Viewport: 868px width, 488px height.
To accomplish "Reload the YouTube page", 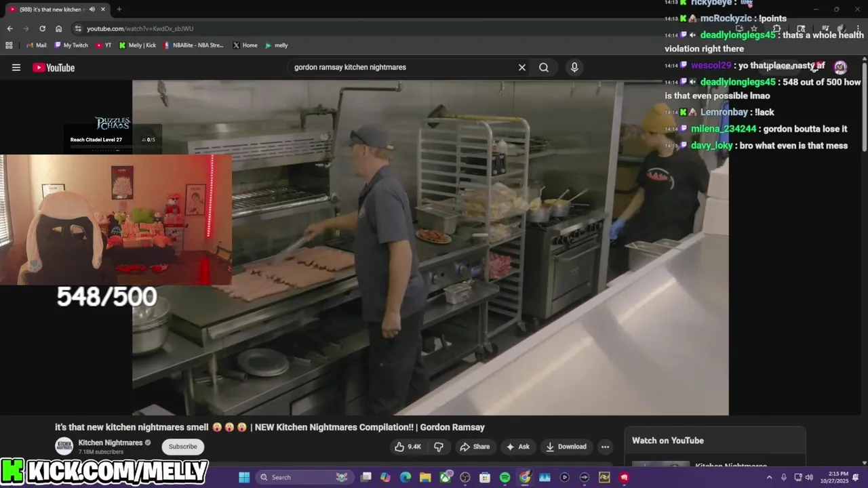I will pyautogui.click(x=42, y=28).
